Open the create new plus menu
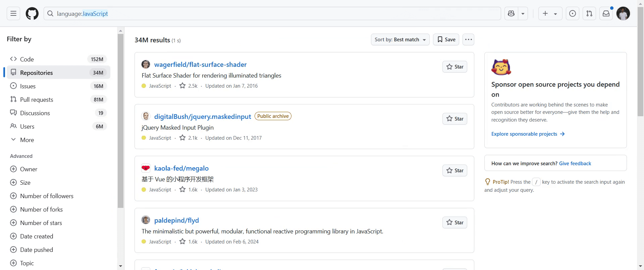 pyautogui.click(x=550, y=13)
